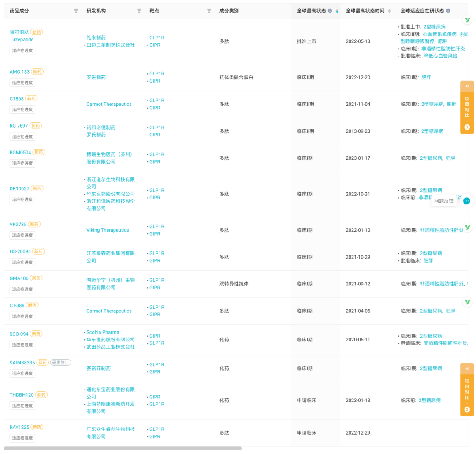
Task: Expand upper 项目对比 panel via double chevron
Action: pos(467,86)
